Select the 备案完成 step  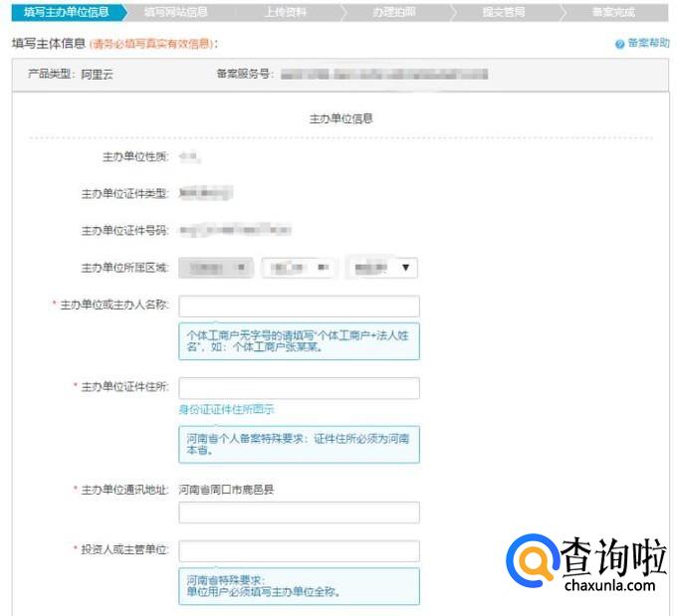(612, 13)
